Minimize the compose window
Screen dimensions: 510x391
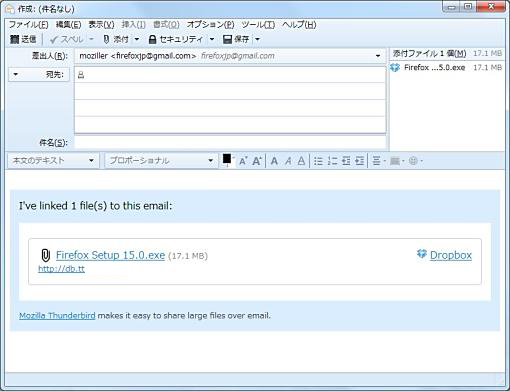point(452,7)
